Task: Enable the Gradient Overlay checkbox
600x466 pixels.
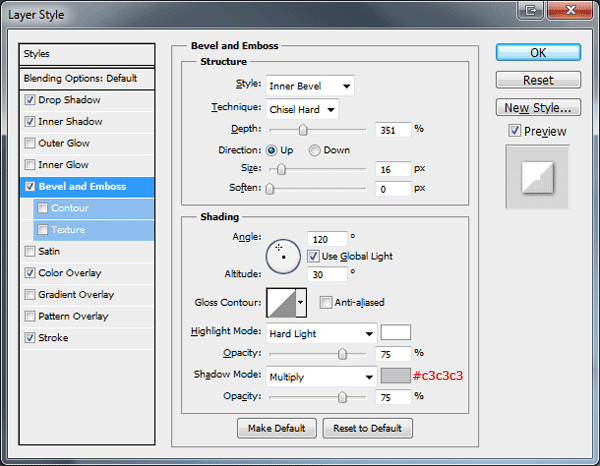Action: pos(29,295)
